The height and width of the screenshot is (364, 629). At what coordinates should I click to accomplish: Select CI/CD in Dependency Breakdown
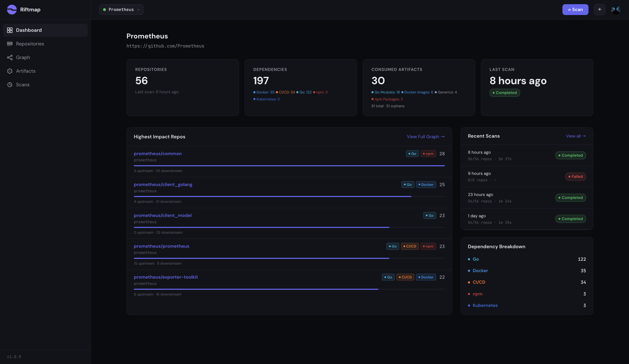coord(527,282)
